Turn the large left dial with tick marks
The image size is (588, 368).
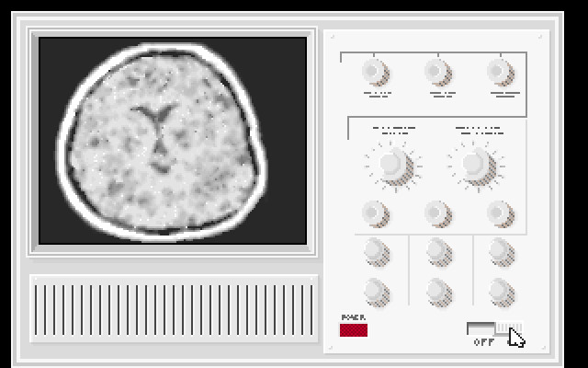[x=390, y=164]
